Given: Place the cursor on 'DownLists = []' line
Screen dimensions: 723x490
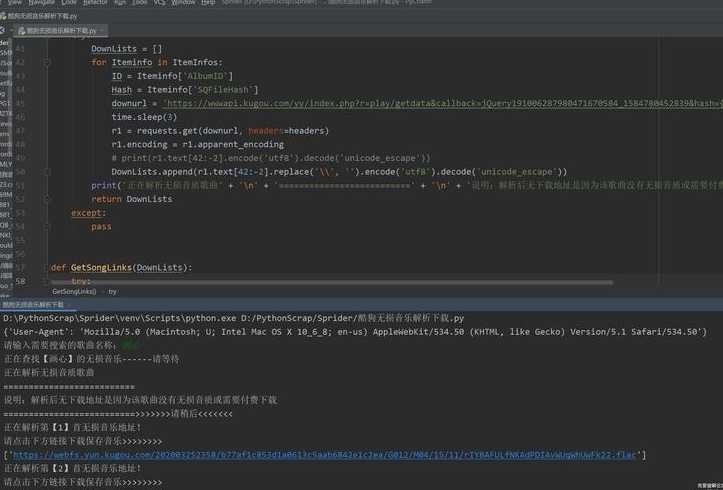Looking at the screenshot, I should pyautogui.click(x=126, y=48).
